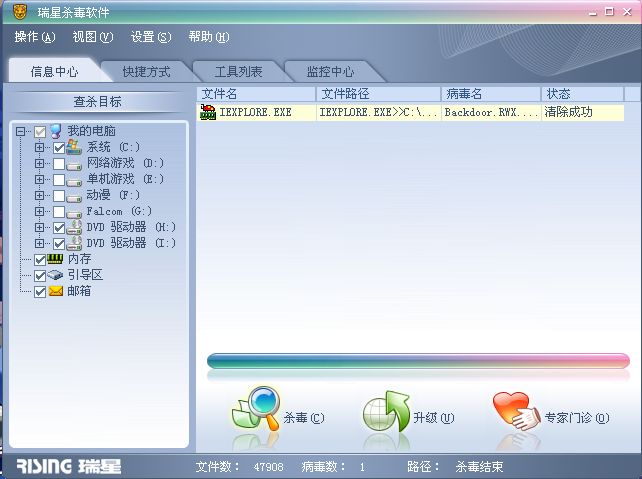Click the DVD drive icon for (H:)

[74, 227]
